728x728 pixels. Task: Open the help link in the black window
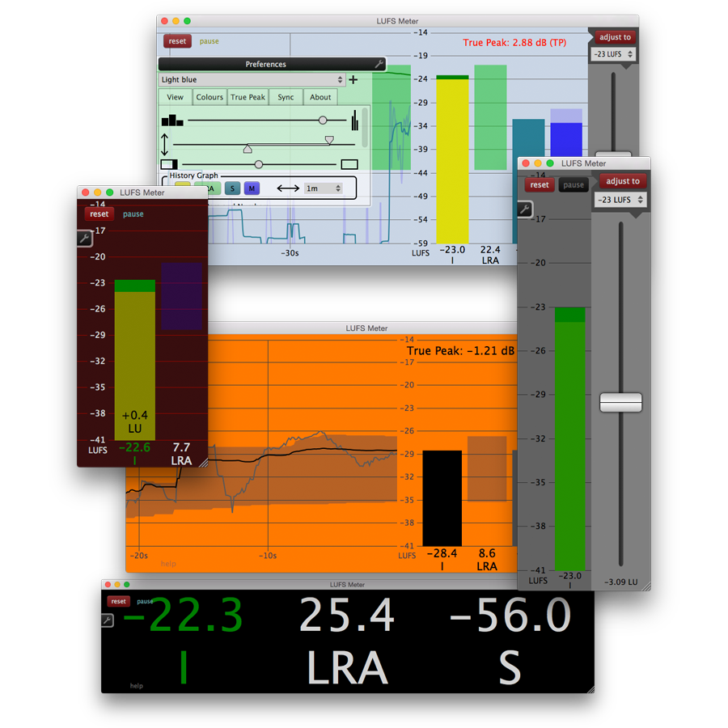[137, 686]
